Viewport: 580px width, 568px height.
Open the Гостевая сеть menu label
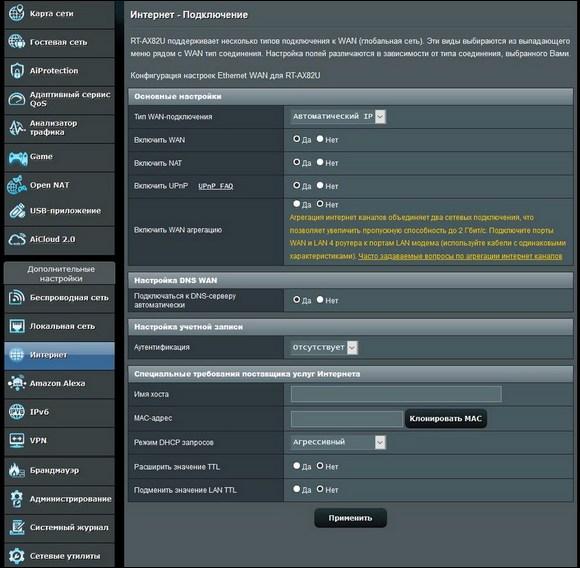pyautogui.click(x=58, y=42)
